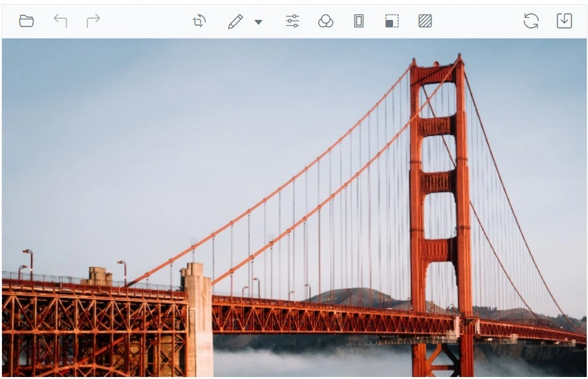This screenshot has width=588, height=379.
Task: Reset the image with circular arrows
Action: pyautogui.click(x=531, y=21)
